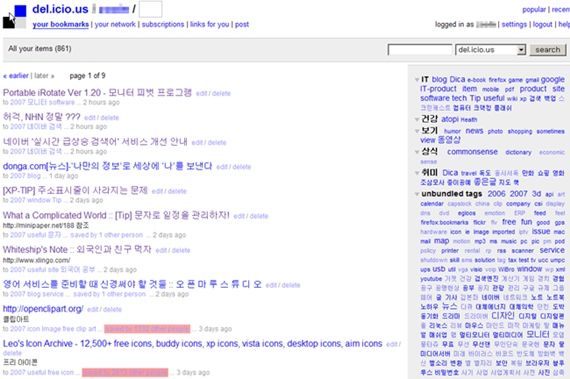570x379 pixels.
Task: Select the usb tag in sidebar
Action: (439, 269)
